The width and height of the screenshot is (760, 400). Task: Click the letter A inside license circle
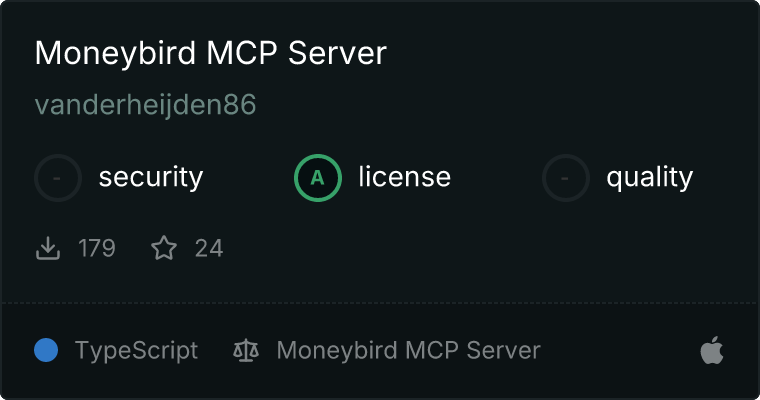coord(317,178)
